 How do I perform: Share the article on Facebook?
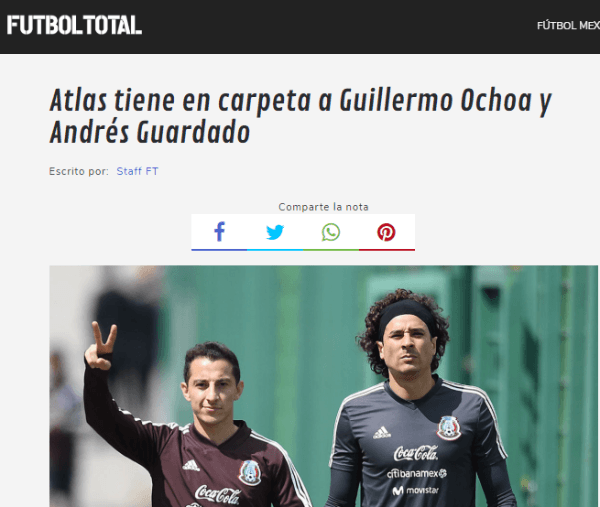click(219, 232)
